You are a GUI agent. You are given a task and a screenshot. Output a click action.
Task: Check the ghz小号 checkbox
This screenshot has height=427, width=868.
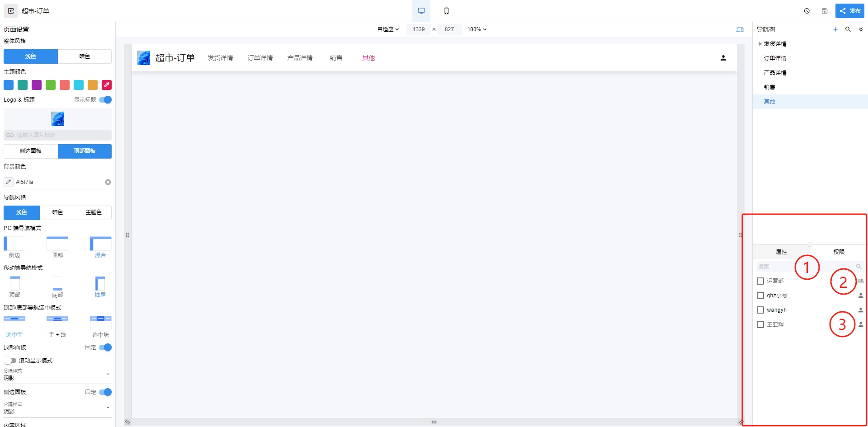point(760,296)
